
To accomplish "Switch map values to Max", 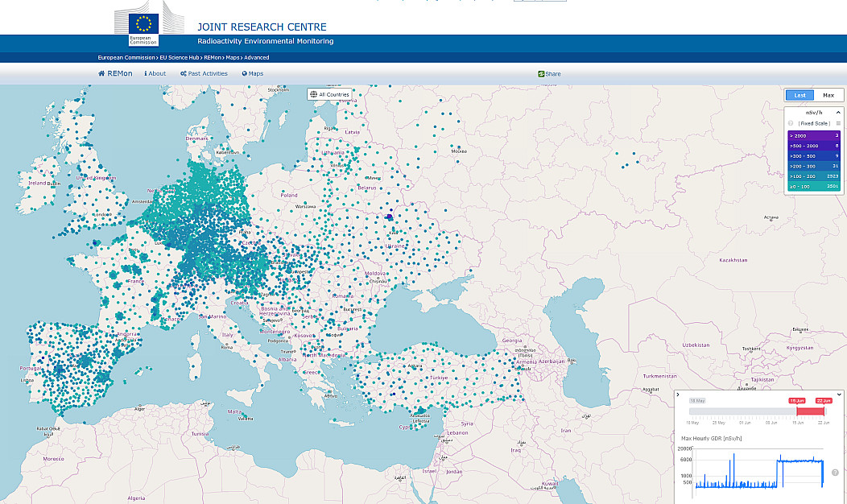I will coord(828,95).
